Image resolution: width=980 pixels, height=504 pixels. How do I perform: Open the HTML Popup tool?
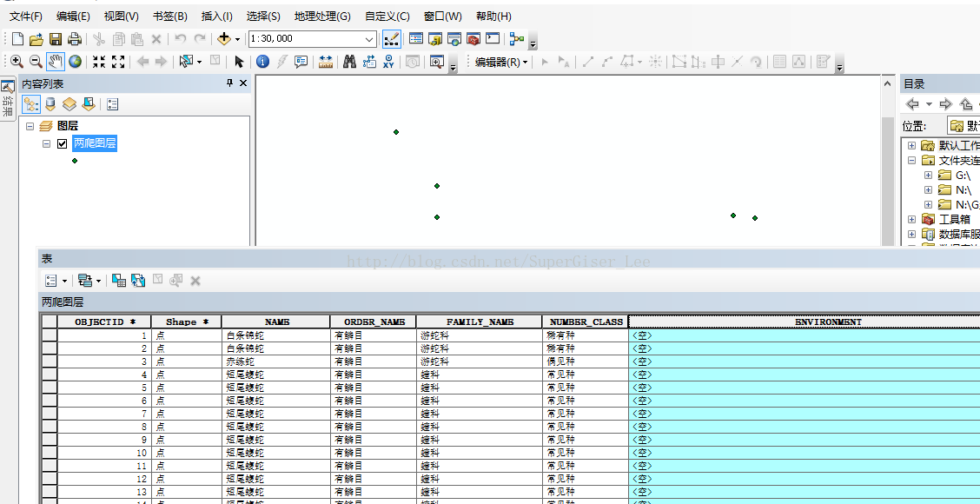pos(301,62)
